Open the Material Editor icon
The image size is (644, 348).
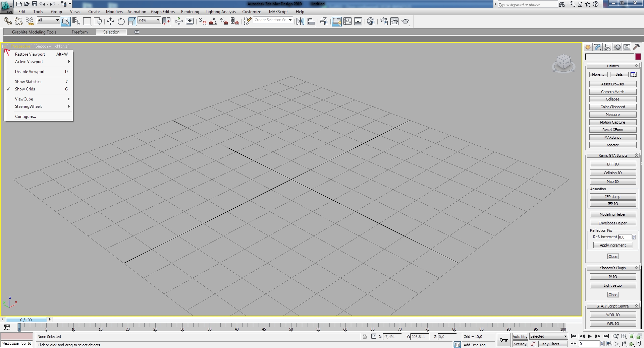371,21
